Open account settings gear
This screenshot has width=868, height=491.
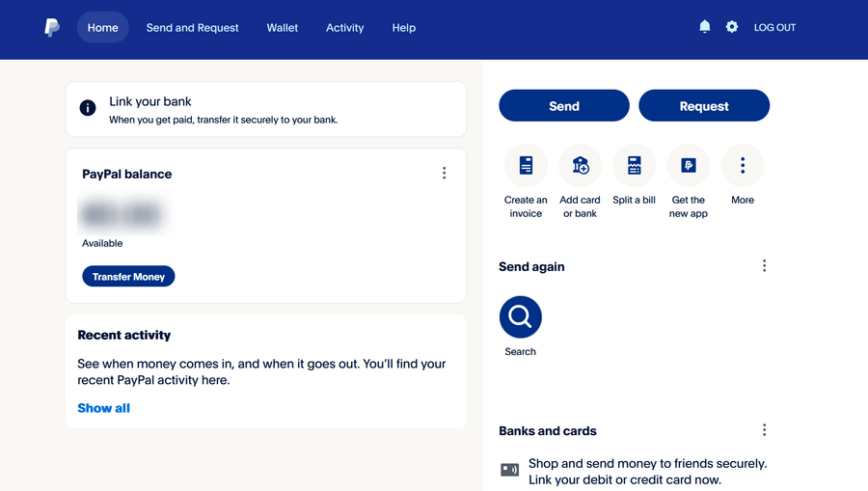(731, 27)
